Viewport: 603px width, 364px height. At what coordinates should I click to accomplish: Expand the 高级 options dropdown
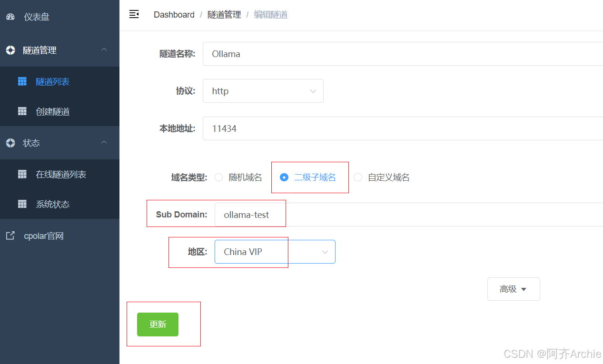[514, 289]
